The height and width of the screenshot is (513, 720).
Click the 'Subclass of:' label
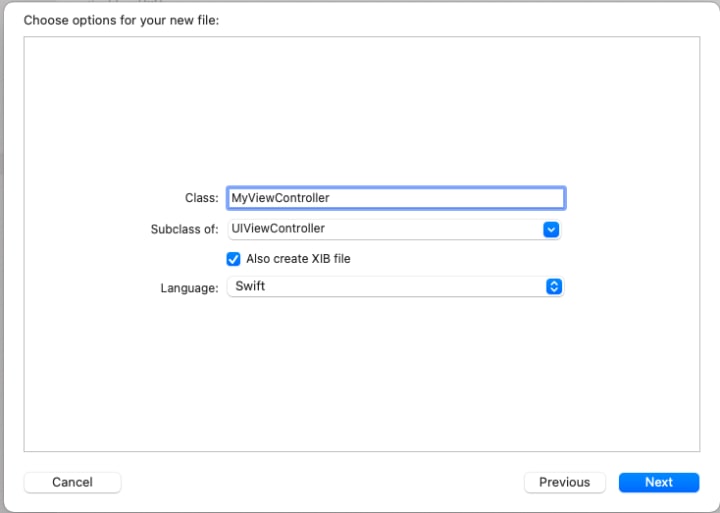(x=185, y=229)
